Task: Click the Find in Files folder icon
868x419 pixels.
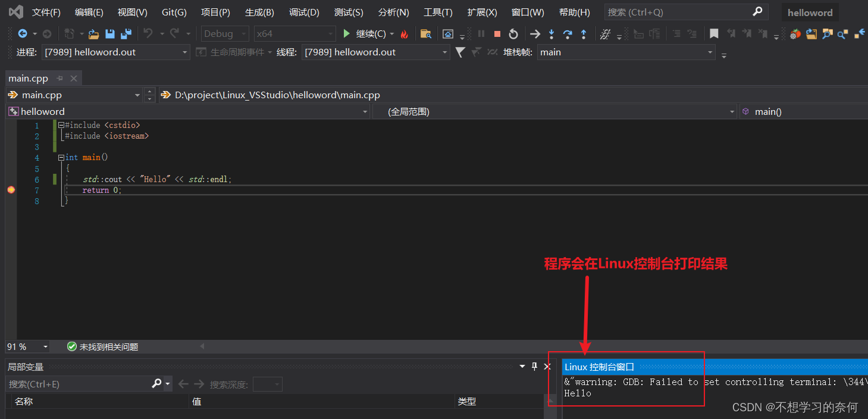Action: (425, 34)
